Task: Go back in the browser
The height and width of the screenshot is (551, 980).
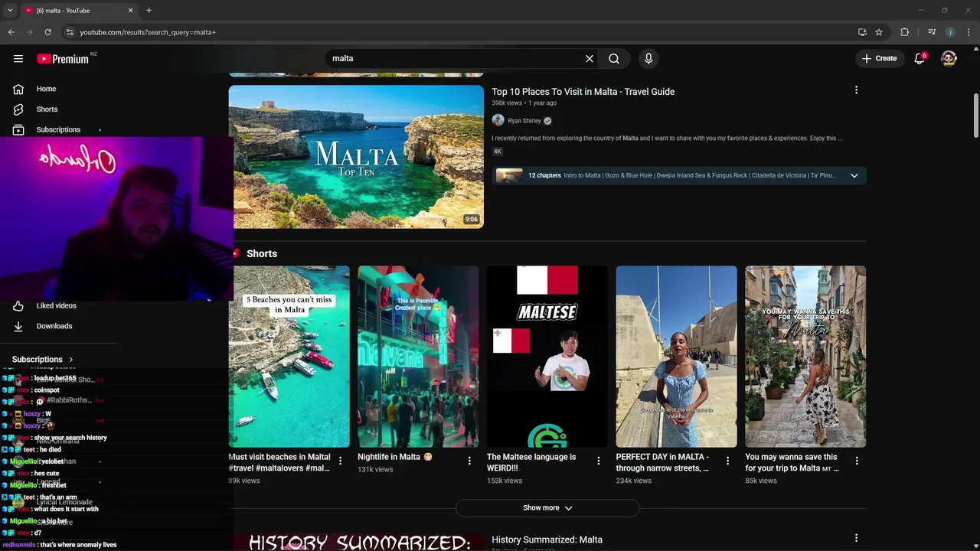Action: pos(11,32)
